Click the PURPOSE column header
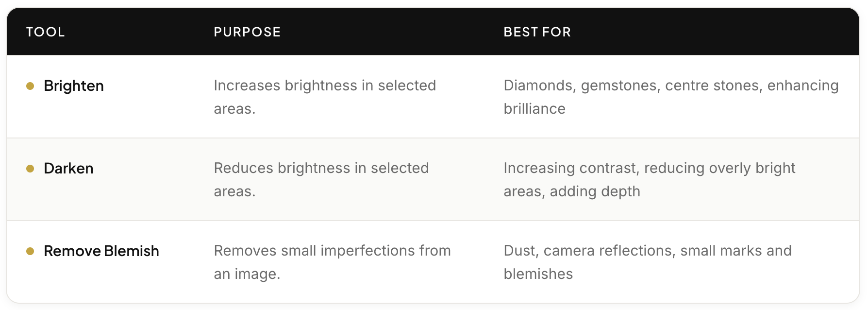868x310 pixels. click(248, 32)
